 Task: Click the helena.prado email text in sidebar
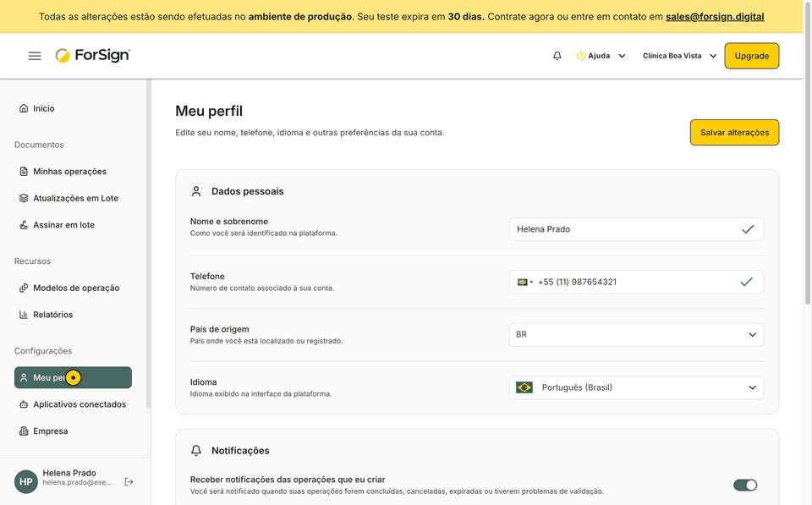pos(77,482)
